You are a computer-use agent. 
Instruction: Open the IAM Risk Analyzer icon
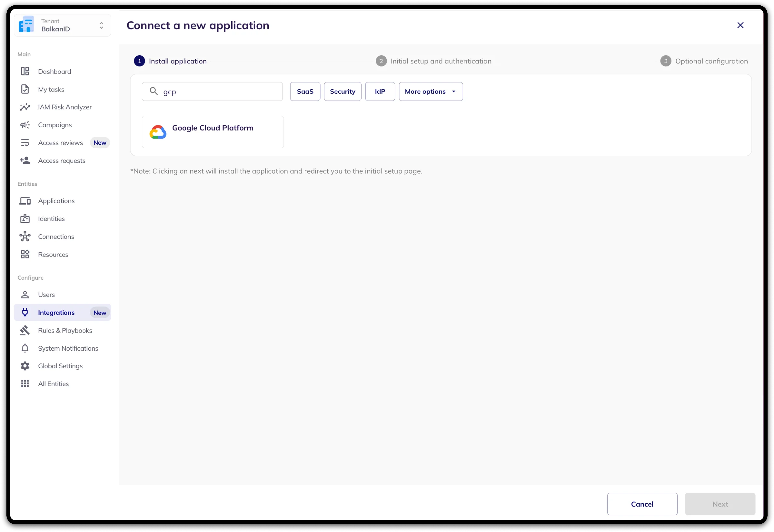pos(25,107)
